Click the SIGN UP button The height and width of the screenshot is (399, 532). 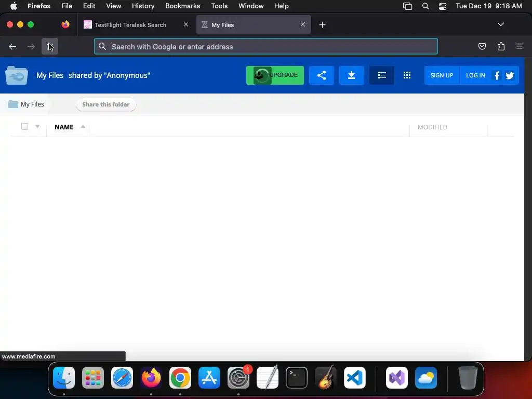click(442, 75)
